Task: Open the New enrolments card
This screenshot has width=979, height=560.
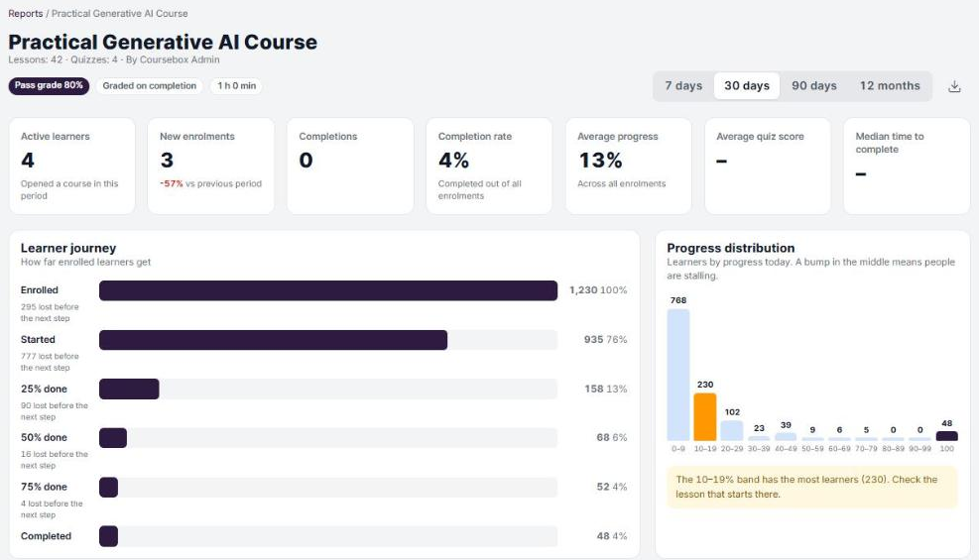Action: pos(211,166)
